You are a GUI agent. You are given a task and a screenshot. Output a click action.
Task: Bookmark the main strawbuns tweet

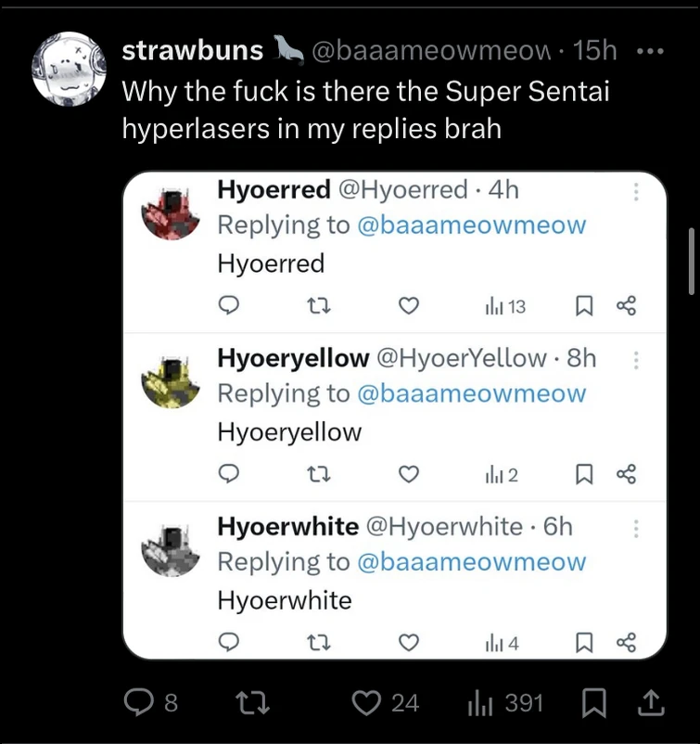pos(593,703)
